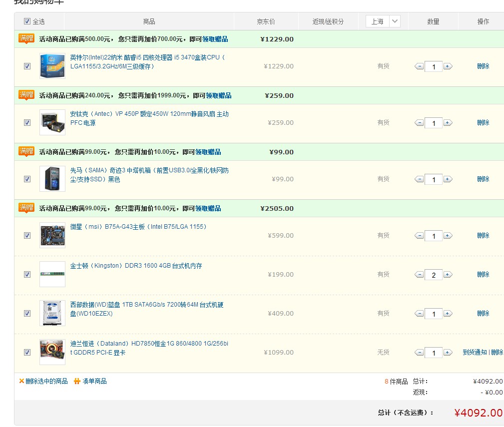
Task: Decrease quantity of Dataland HD7850 graphics card
Action: (419, 353)
